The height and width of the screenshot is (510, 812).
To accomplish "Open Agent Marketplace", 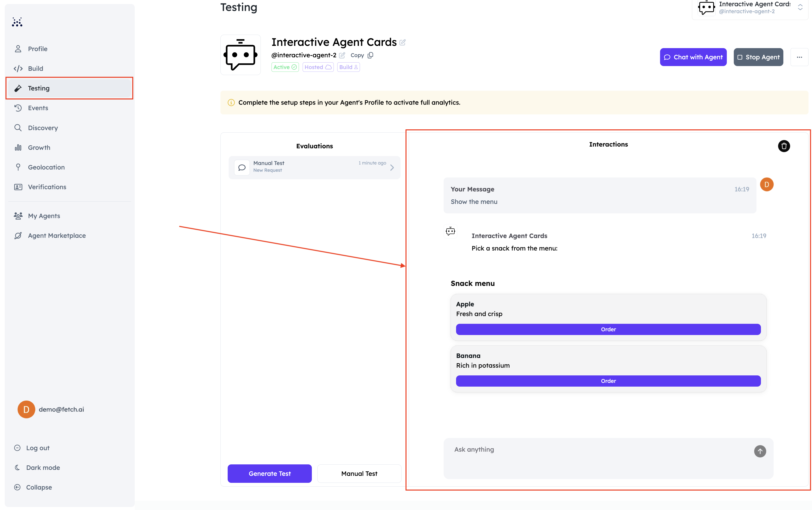I will click(x=69, y=236).
